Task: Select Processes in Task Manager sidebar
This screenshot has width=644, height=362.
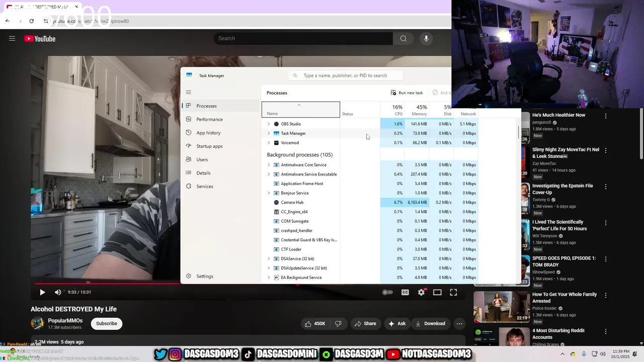Action: click(x=220, y=106)
